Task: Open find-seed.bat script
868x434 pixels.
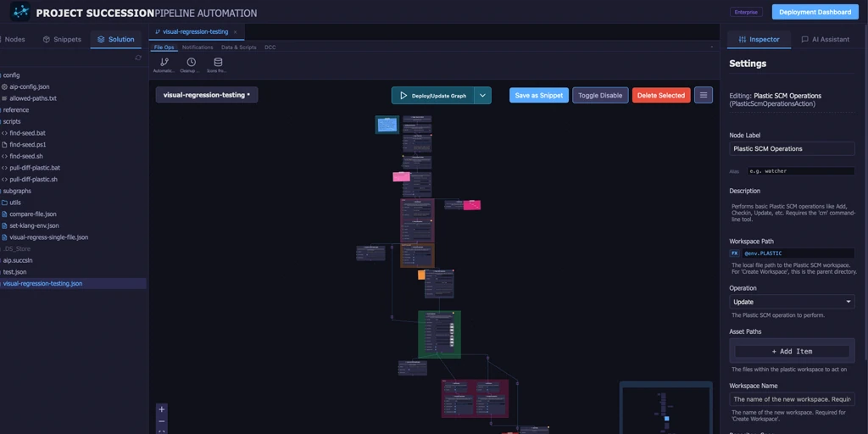Action: [x=27, y=133]
